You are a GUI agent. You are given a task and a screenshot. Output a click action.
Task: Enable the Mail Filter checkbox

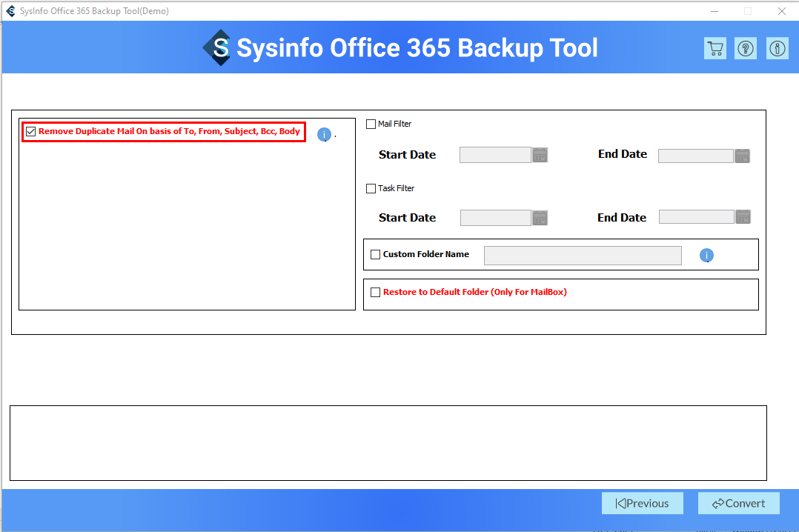coord(371,124)
